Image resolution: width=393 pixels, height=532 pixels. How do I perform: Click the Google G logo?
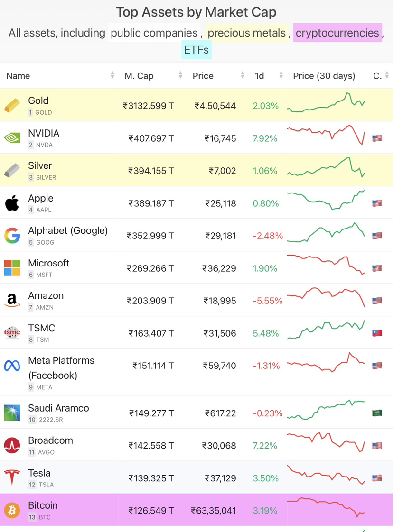pos(12,236)
